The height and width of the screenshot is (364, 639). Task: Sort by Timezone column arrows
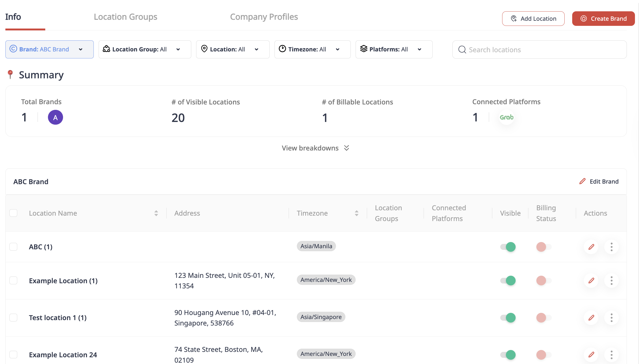click(356, 213)
